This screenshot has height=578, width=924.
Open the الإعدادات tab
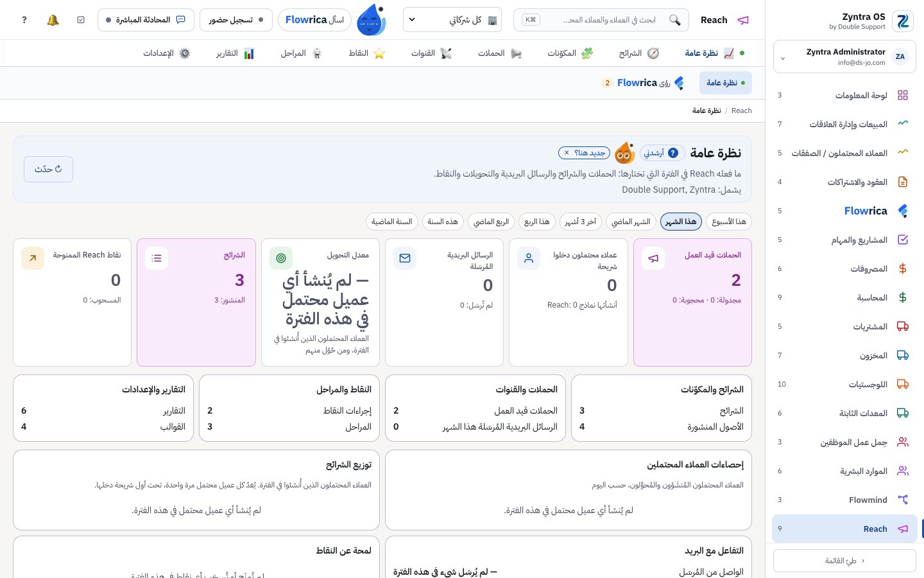(x=166, y=53)
